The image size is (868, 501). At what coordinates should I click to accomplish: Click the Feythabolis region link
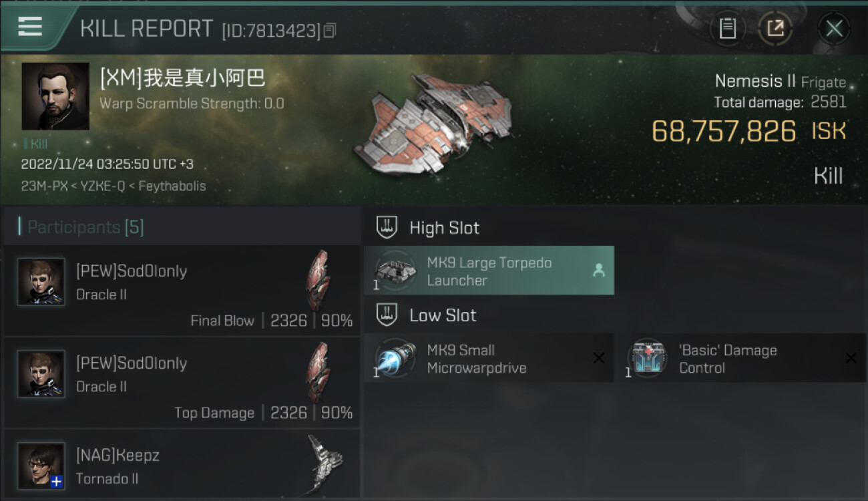(172, 186)
